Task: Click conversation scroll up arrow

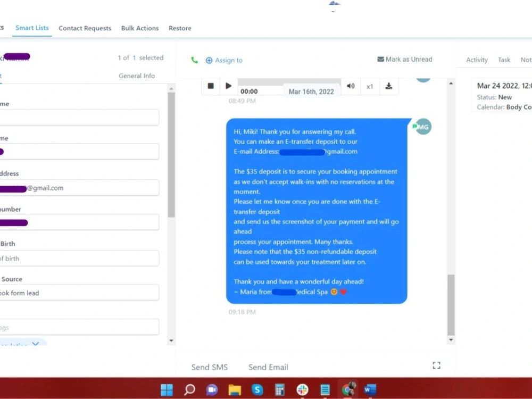Action: click(x=451, y=83)
